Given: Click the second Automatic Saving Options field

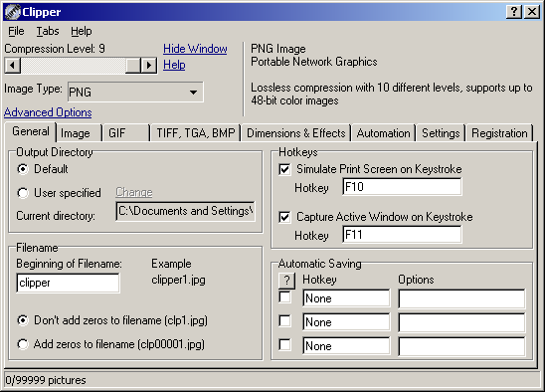Looking at the screenshot, I should (461, 322).
